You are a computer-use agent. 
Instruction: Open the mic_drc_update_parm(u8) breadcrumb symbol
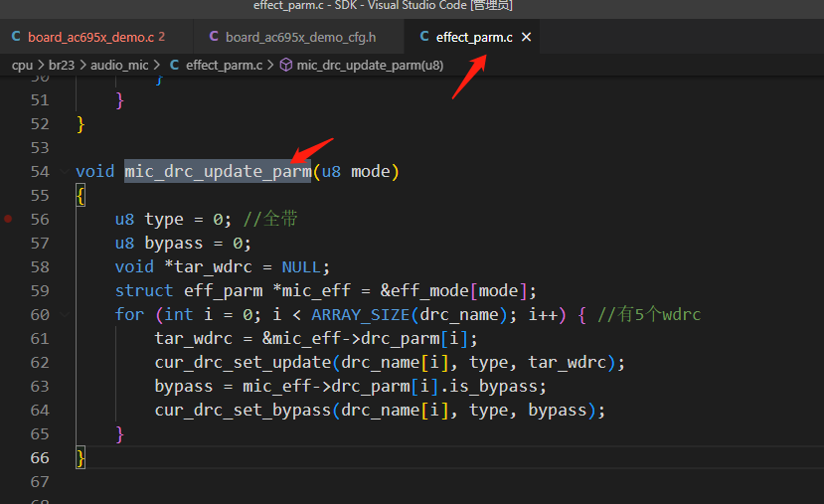[x=370, y=66]
